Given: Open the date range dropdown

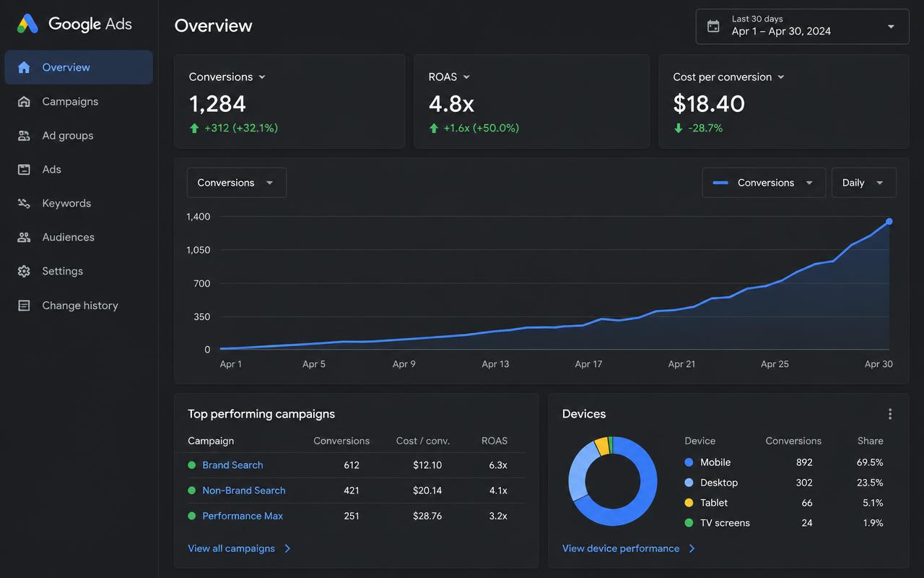Looking at the screenshot, I should tap(802, 26).
